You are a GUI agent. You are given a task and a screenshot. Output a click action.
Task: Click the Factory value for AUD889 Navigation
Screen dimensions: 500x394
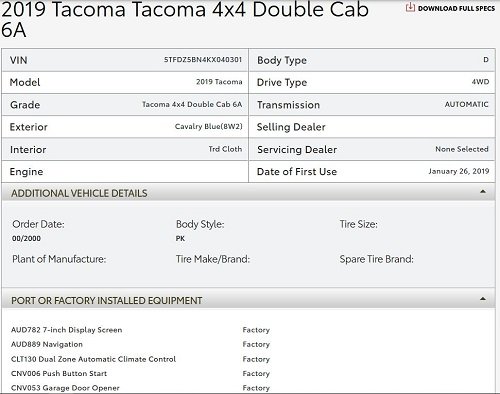[x=256, y=344]
